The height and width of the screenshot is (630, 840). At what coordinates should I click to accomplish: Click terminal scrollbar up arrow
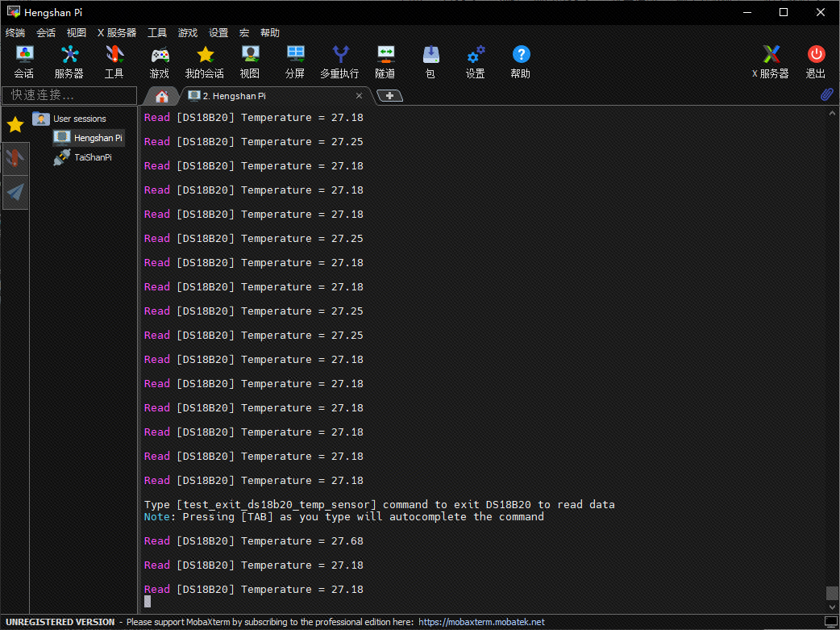[x=831, y=114]
